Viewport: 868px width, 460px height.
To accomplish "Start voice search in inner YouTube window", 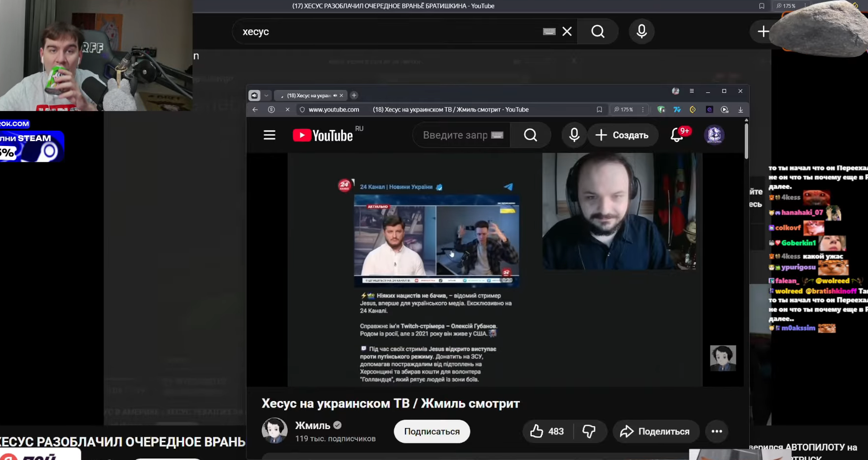I will [x=574, y=135].
